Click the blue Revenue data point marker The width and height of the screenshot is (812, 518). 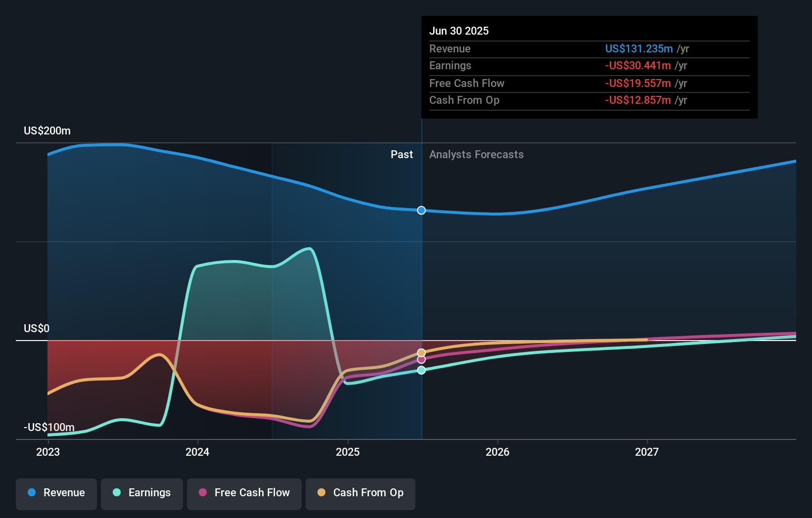[421, 211]
